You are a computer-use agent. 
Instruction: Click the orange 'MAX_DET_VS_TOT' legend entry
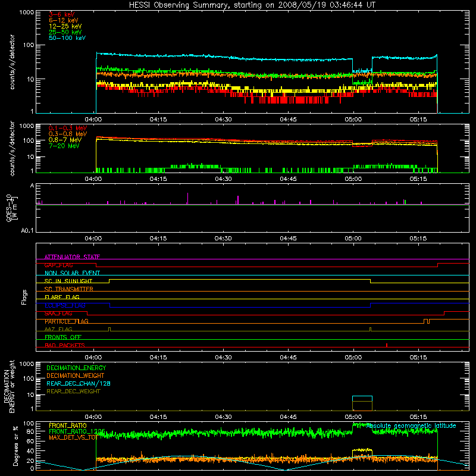pyautogui.click(x=73, y=437)
